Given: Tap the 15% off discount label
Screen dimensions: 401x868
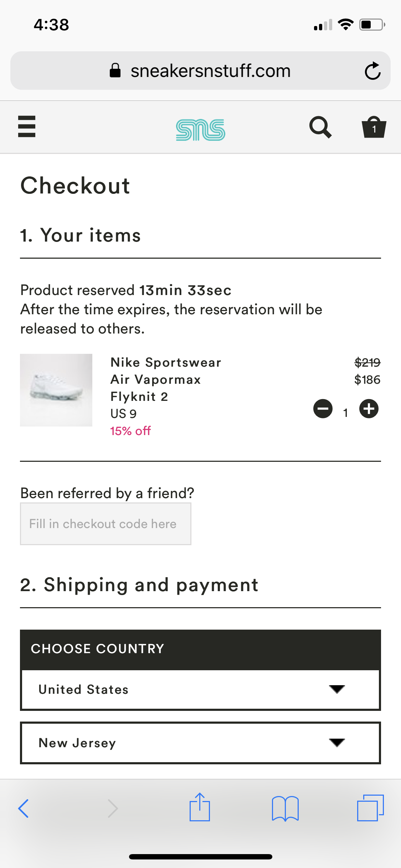Looking at the screenshot, I should click(x=130, y=431).
